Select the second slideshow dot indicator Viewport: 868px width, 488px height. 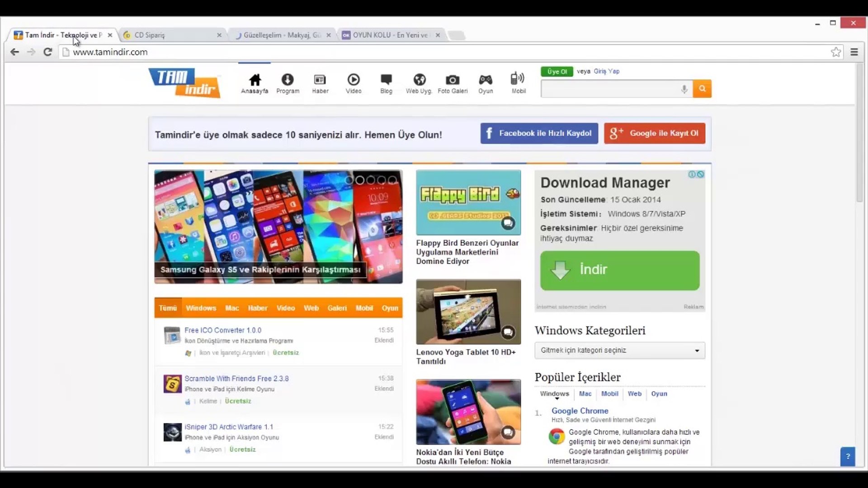click(360, 180)
